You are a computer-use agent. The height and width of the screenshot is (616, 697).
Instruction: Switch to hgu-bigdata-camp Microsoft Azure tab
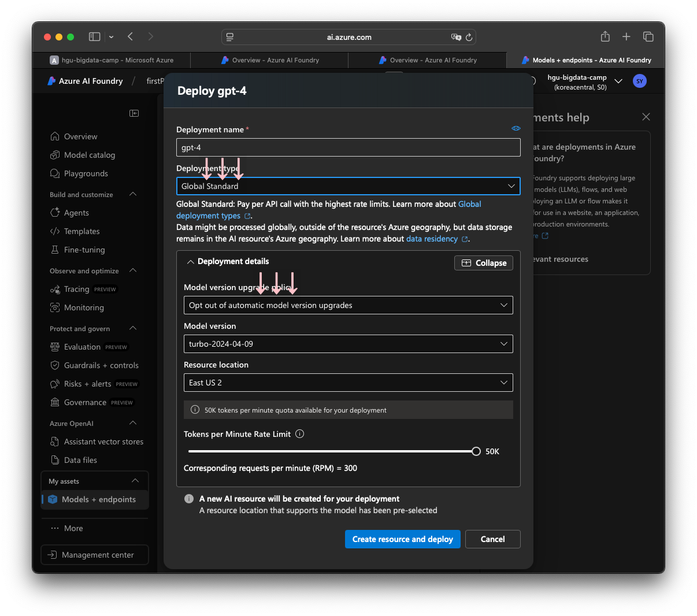point(112,60)
